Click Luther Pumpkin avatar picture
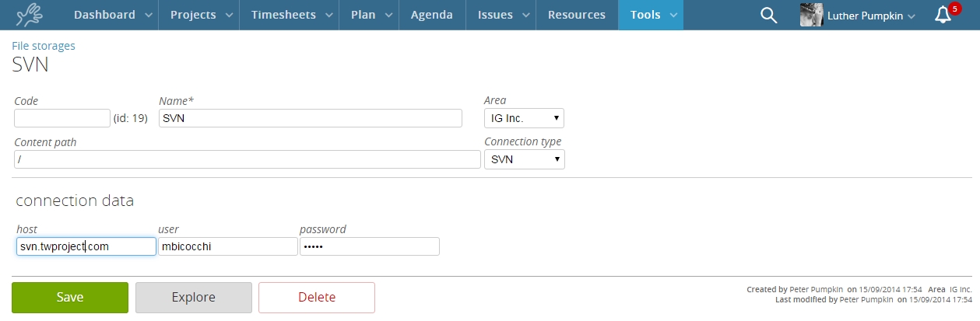 [812, 15]
